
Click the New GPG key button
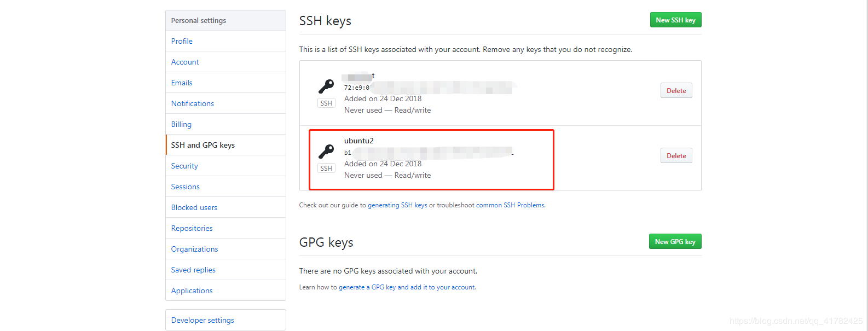675,242
